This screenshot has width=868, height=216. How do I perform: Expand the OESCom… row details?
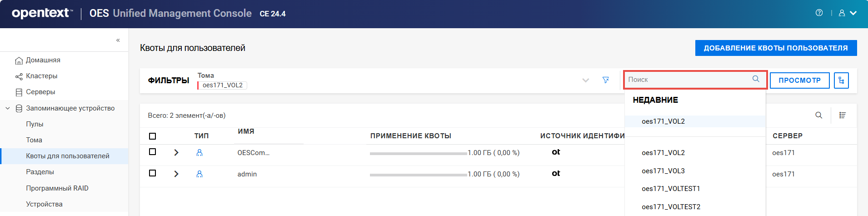tap(176, 153)
